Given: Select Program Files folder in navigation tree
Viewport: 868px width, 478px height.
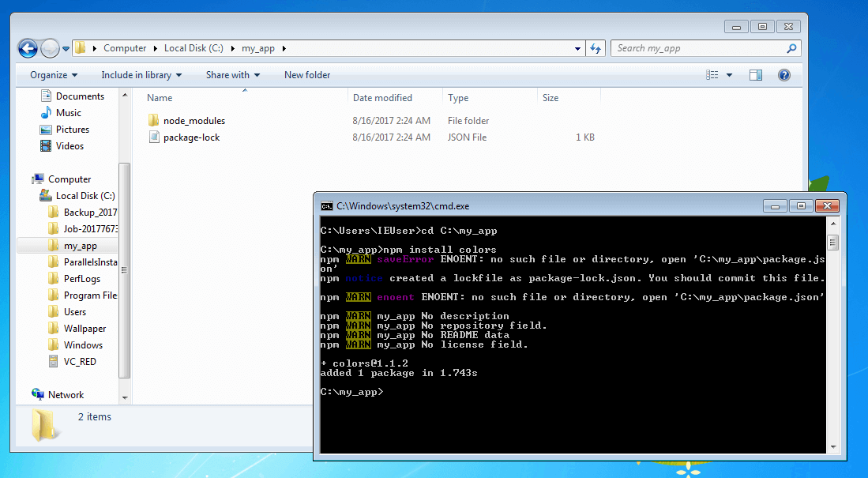Looking at the screenshot, I should (90, 295).
